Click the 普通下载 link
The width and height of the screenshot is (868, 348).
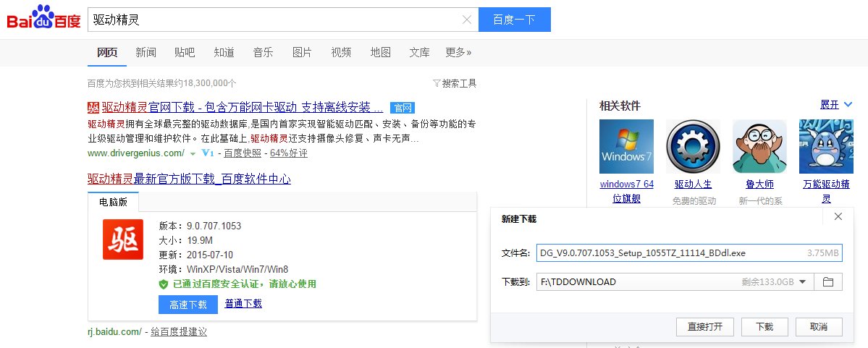243,303
